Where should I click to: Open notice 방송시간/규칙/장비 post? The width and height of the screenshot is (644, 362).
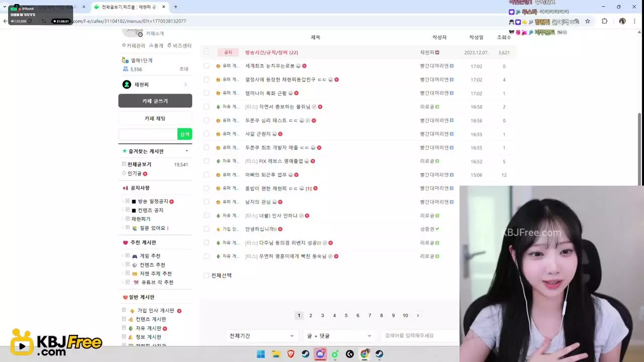click(272, 52)
